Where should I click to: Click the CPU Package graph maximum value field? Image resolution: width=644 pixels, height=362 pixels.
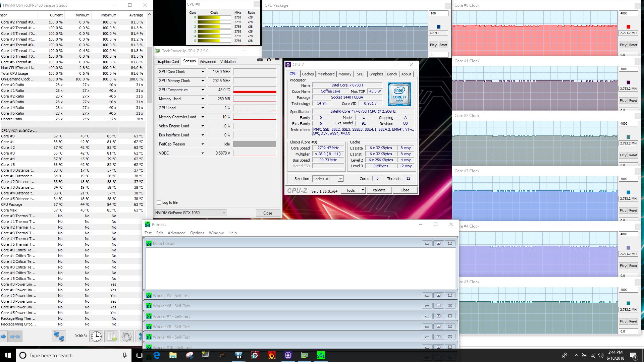[x=438, y=13]
